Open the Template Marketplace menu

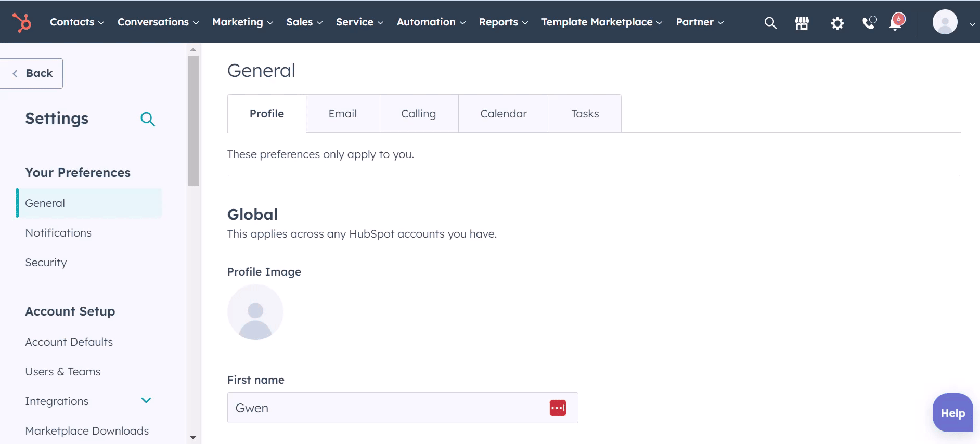[601, 22]
